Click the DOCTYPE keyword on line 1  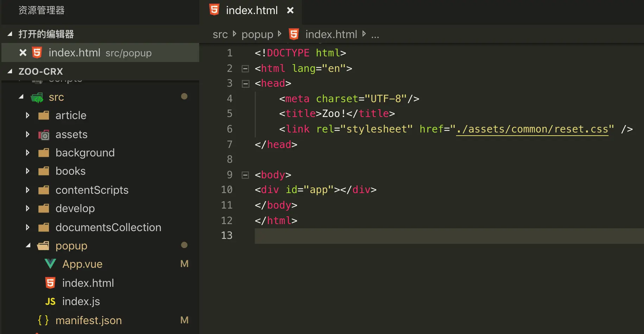click(288, 53)
